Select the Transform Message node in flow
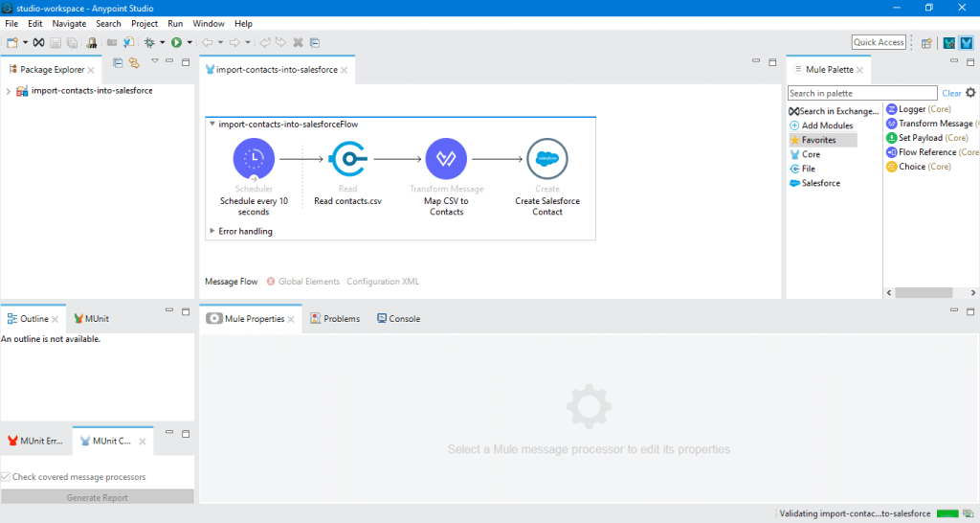This screenshot has height=523, width=980. (446, 159)
